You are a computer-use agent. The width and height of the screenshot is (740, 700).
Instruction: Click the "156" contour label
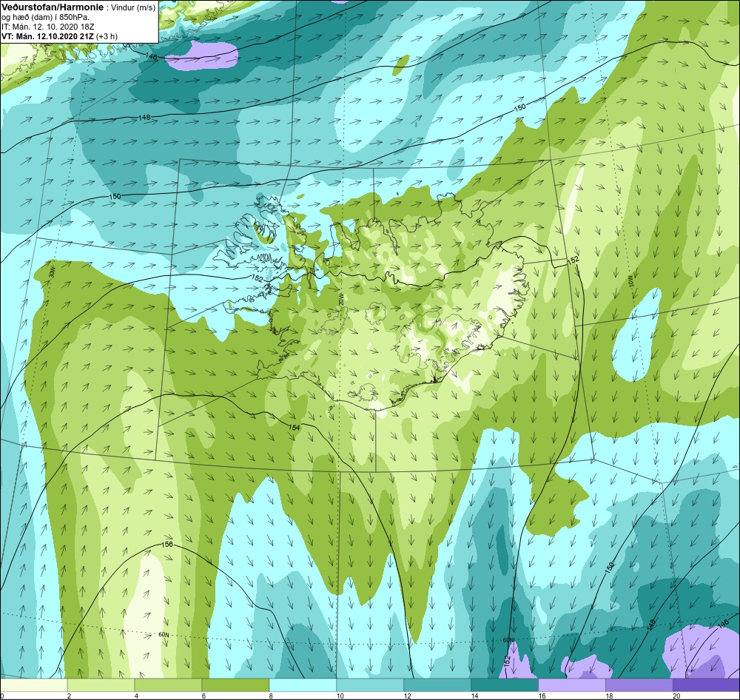(167, 544)
